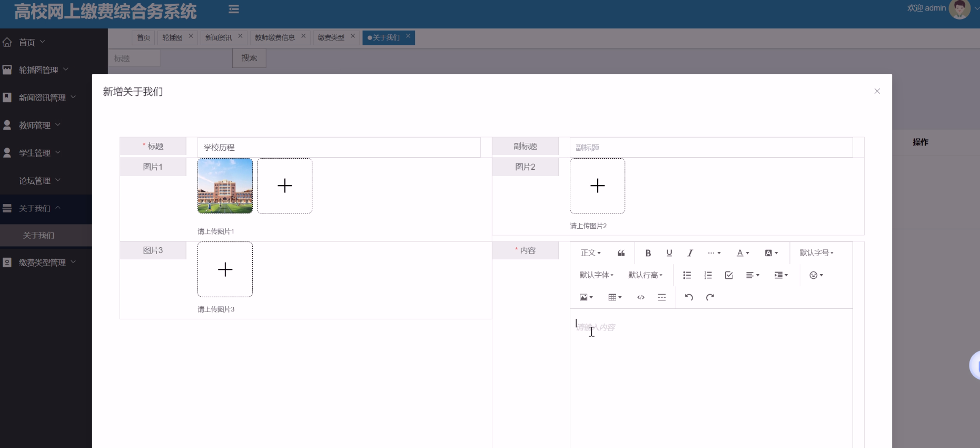Image resolution: width=980 pixels, height=448 pixels.
Task: Insert a code block
Action: (641, 297)
